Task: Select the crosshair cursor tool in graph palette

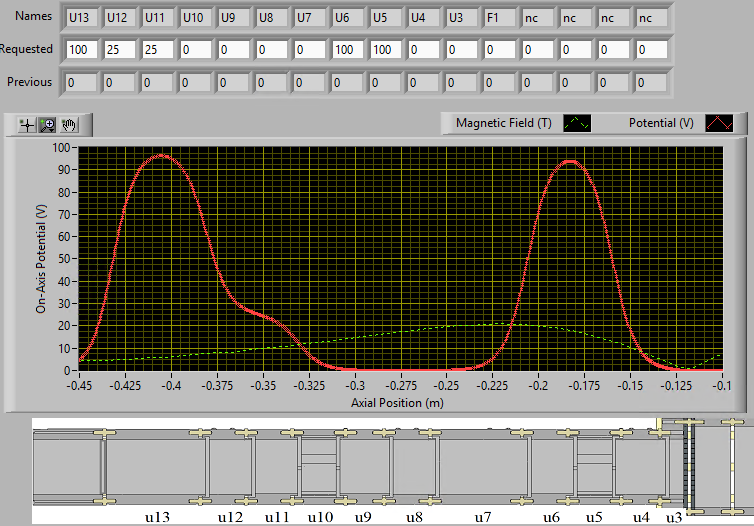Action: click(26, 125)
